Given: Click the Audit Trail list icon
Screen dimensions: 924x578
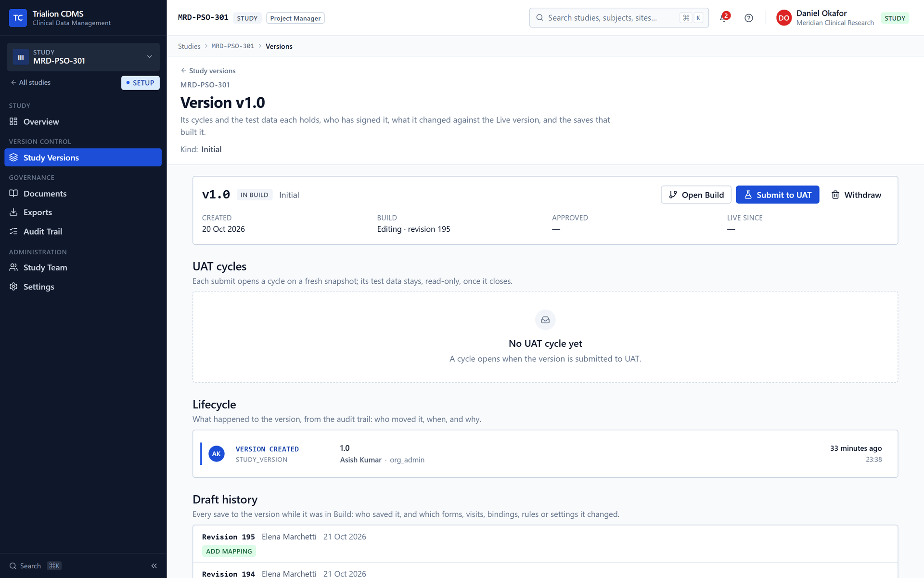Looking at the screenshot, I should (13, 231).
